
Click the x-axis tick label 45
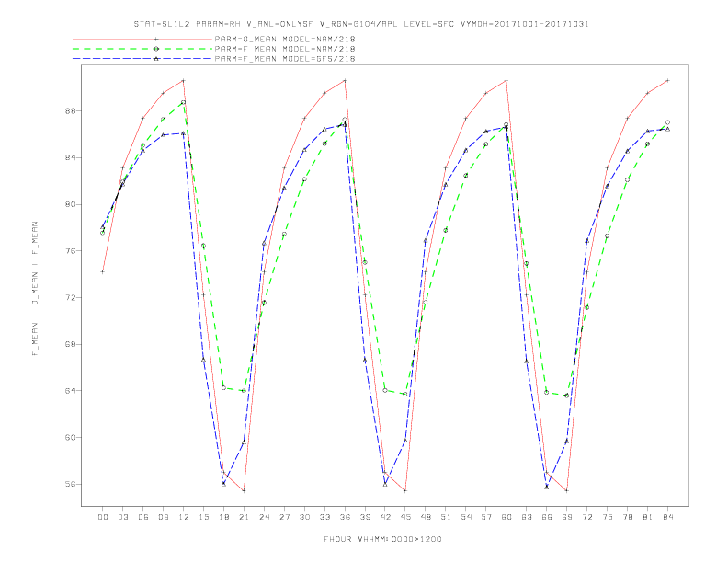(405, 517)
